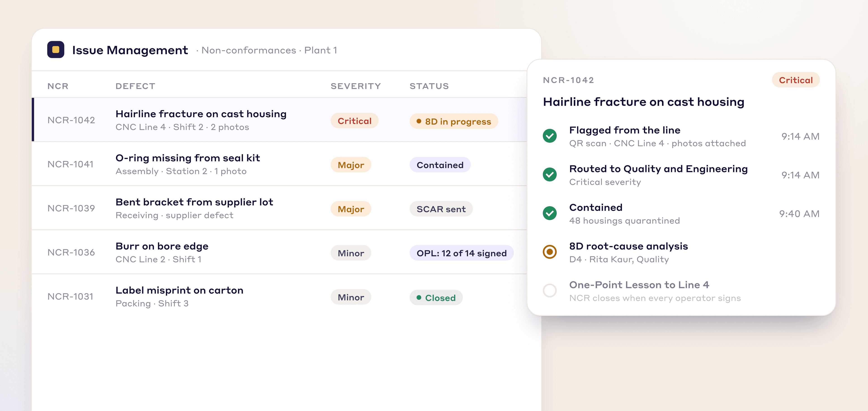
Task: Click the Flagged from the line step title
Action: coord(625,130)
